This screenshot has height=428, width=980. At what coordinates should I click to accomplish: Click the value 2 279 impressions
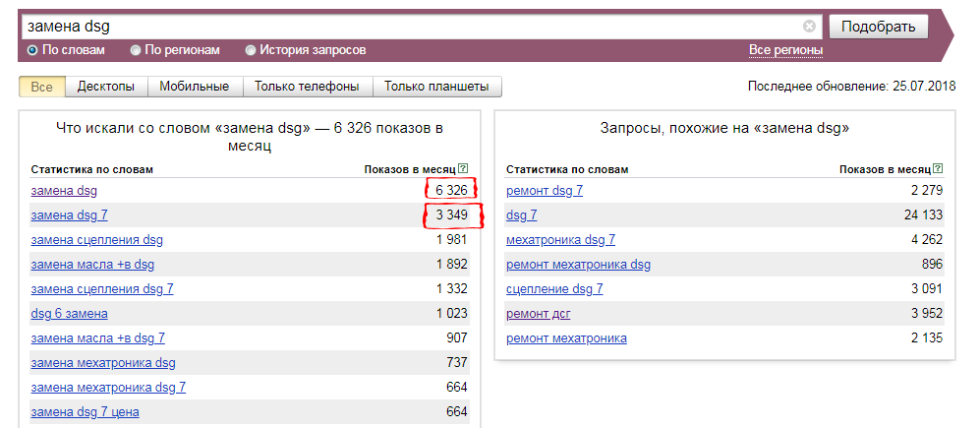[x=927, y=191]
